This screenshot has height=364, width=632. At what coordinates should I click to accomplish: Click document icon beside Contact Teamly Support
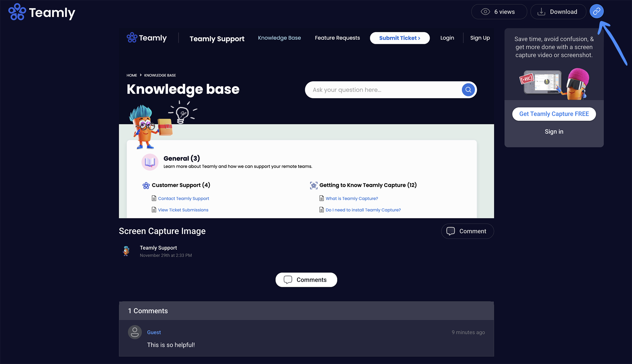(x=154, y=198)
